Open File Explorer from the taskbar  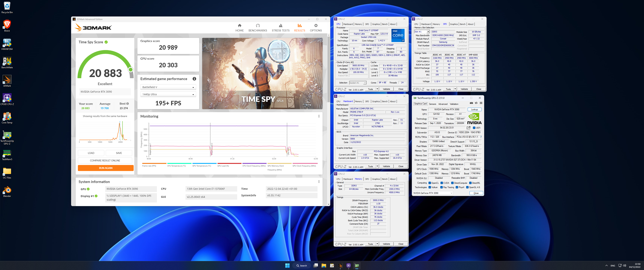[x=324, y=265]
